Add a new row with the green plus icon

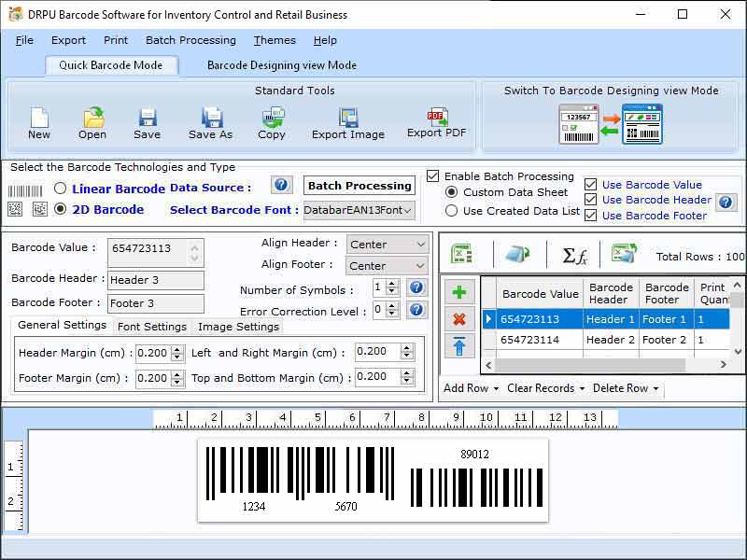coord(458,291)
